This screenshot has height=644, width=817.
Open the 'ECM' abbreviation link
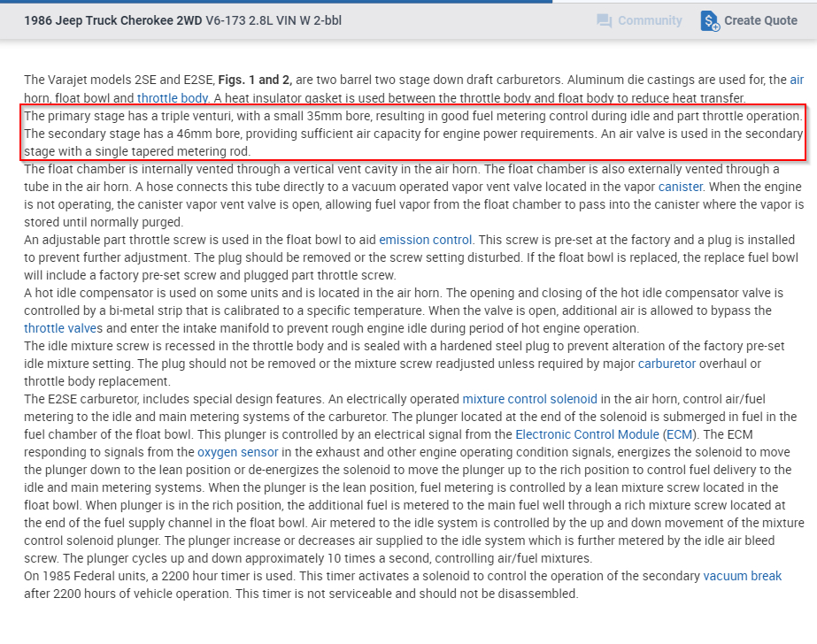[680, 434]
